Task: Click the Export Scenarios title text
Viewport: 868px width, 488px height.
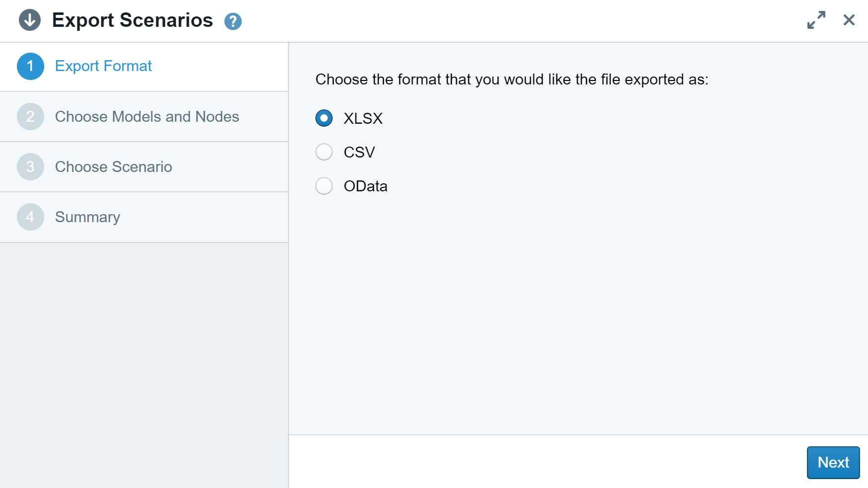Action: (x=132, y=20)
